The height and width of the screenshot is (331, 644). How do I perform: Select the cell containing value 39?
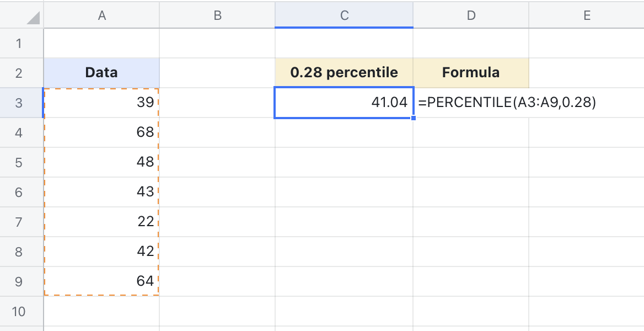click(x=101, y=102)
